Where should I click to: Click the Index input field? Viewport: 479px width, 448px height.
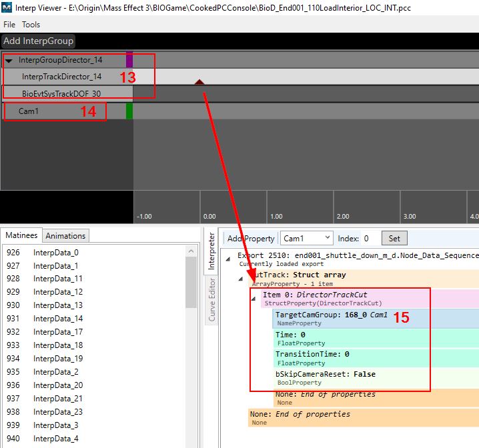click(x=370, y=239)
